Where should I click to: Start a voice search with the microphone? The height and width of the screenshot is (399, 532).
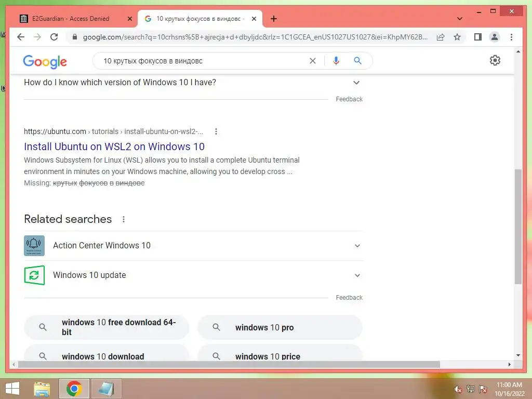tap(336, 61)
